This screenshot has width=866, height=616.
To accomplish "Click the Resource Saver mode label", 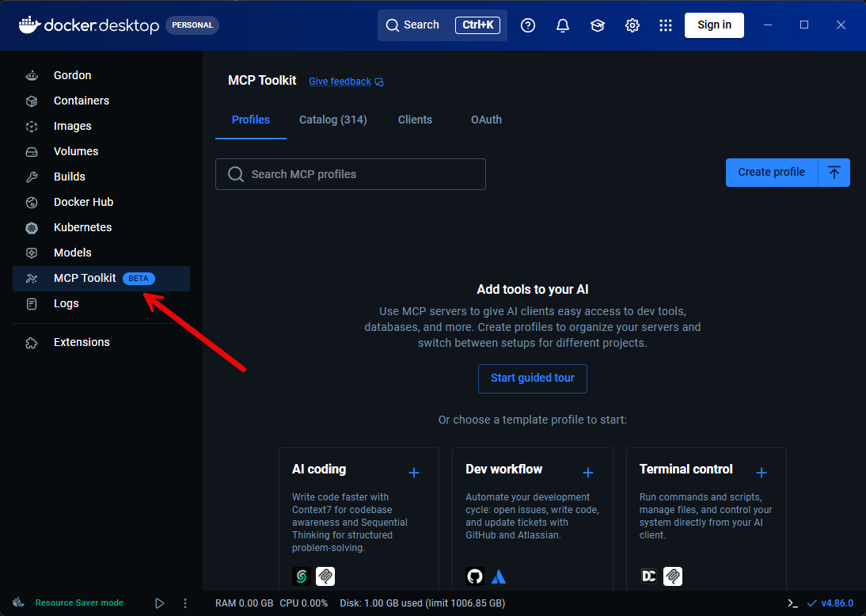I will click(79, 603).
